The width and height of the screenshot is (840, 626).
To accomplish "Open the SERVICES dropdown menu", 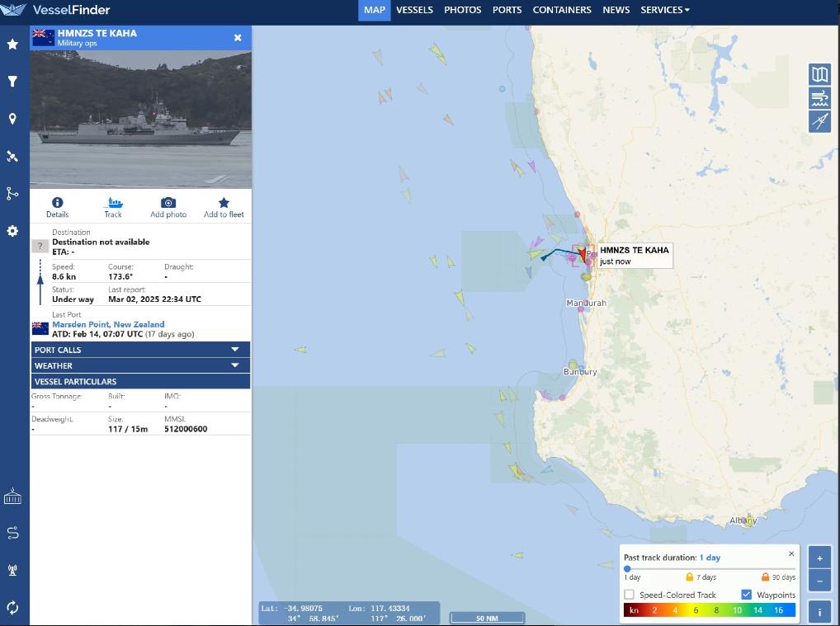I will coord(665,10).
